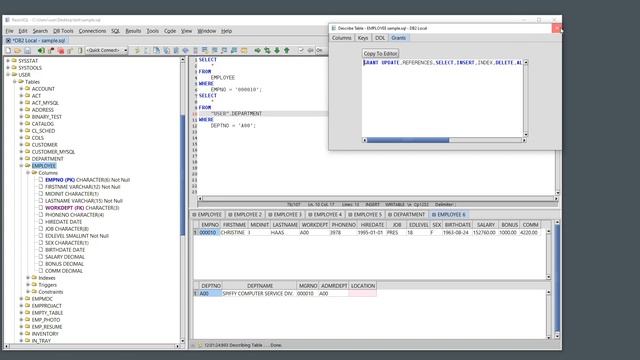
Task: Expand the Indexes folder under EMPLOYEE
Action: coord(28,278)
